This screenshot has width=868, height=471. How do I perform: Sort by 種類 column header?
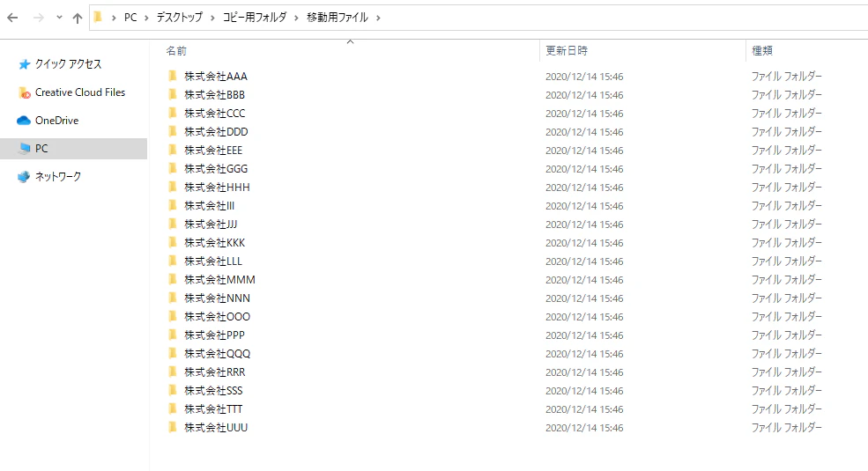pyautogui.click(x=762, y=51)
